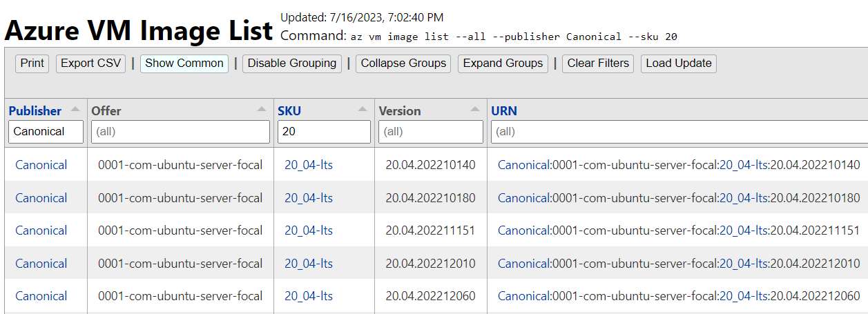Screen dimensions: 868x314
Task: Click Canonical link in row 20.04.202212060
Action: tap(41, 296)
